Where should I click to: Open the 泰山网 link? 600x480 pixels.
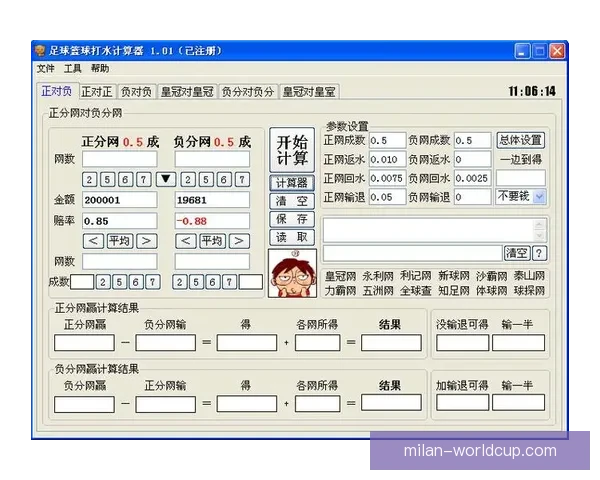[x=529, y=276]
